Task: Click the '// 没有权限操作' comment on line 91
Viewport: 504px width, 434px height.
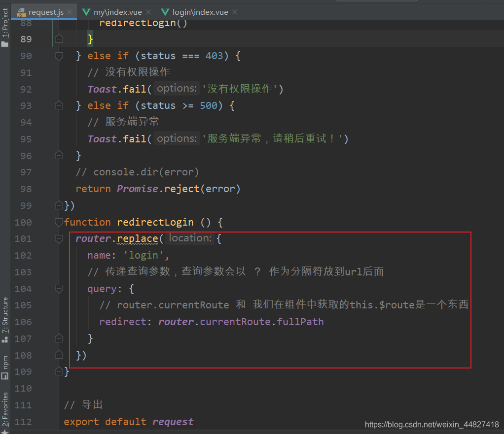Action: [129, 72]
